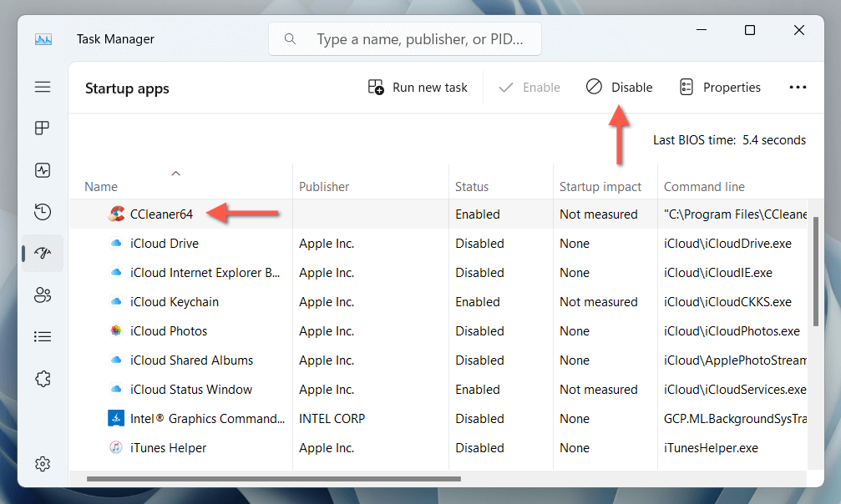Open Properties for the selected app
Viewport: 841px width, 504px height.
click(x=720, y=87)
